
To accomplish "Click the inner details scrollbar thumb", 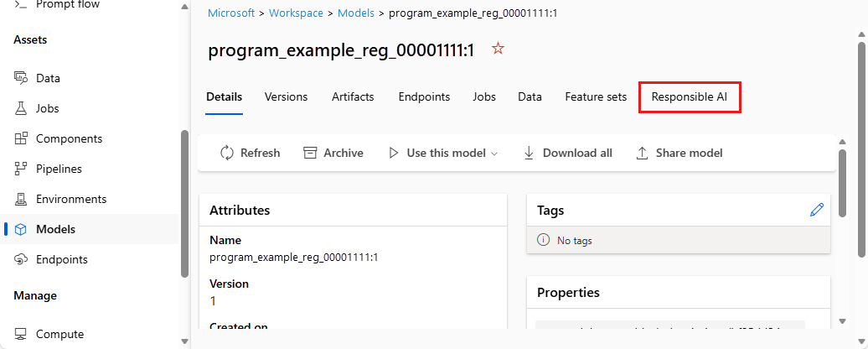I will [842, 184].
